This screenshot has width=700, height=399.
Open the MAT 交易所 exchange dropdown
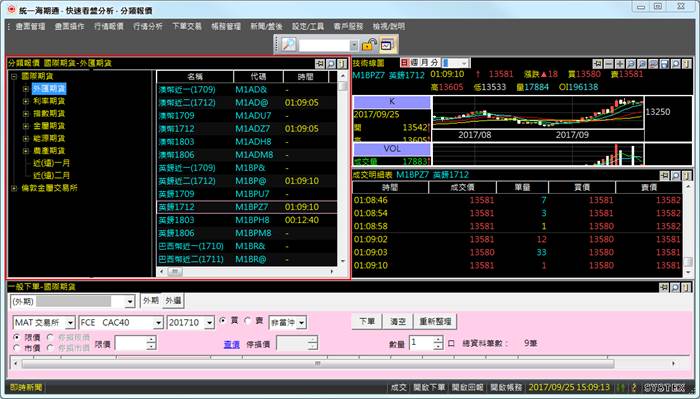click(x=71, y=323)
